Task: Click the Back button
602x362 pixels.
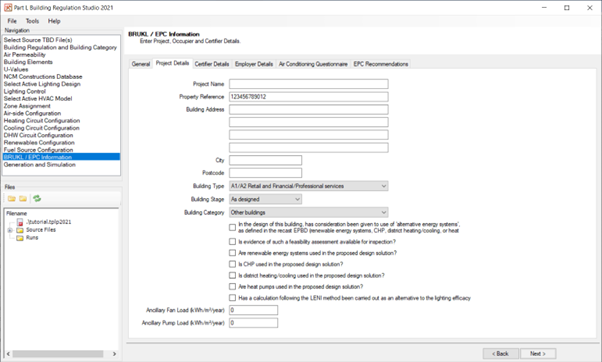Action: point(501,354)
